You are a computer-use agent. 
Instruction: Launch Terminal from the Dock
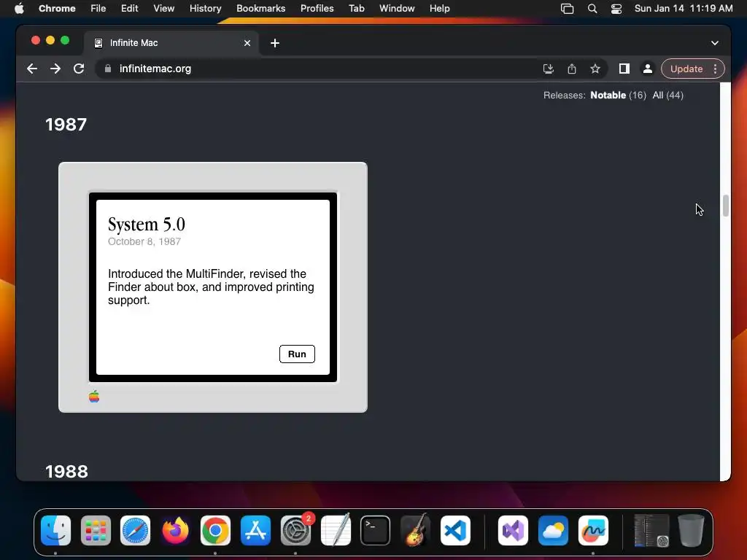pyautogui.click(x=376, y=530)
